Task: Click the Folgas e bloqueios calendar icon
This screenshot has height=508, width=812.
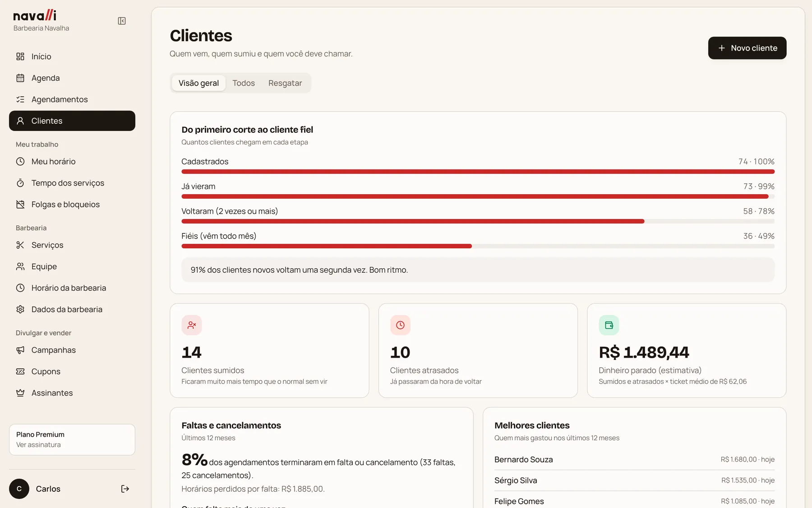Action: tap(20, 205)
